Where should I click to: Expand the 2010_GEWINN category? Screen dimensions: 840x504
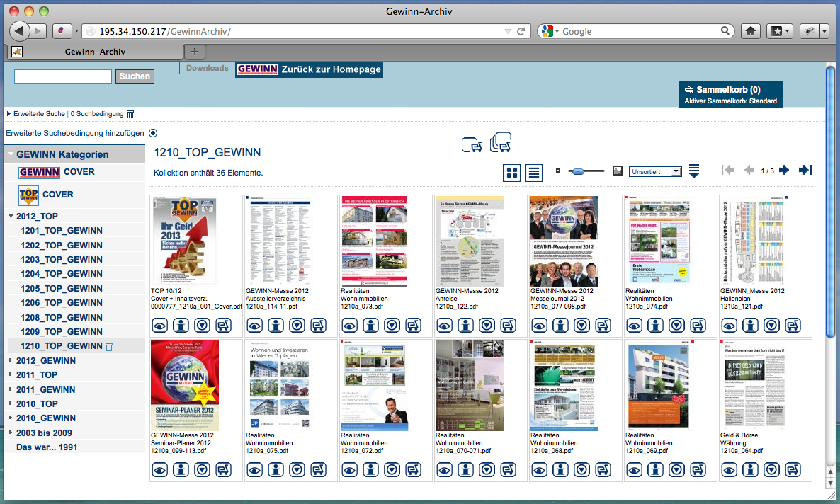pos(11,418)
